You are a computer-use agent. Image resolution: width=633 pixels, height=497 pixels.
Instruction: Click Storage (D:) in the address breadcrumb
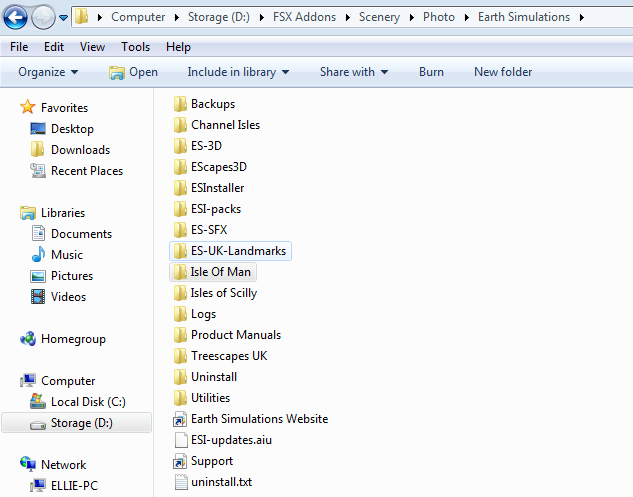(219, 17)
